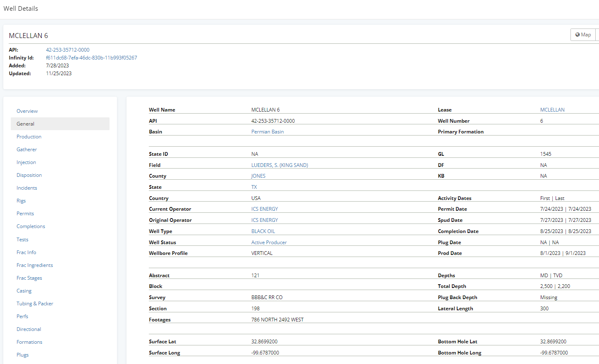Open the BLACK OIL well type link
Screen dimensions: 599x364
point(263,231)
